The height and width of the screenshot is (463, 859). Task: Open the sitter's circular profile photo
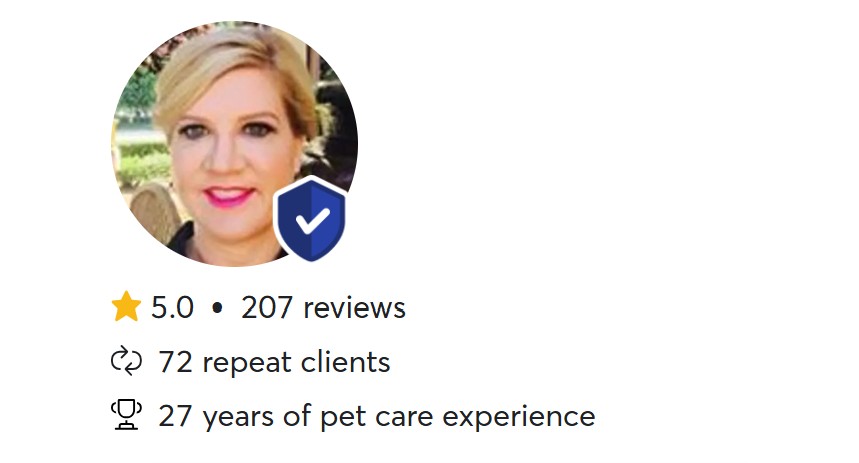234,144
